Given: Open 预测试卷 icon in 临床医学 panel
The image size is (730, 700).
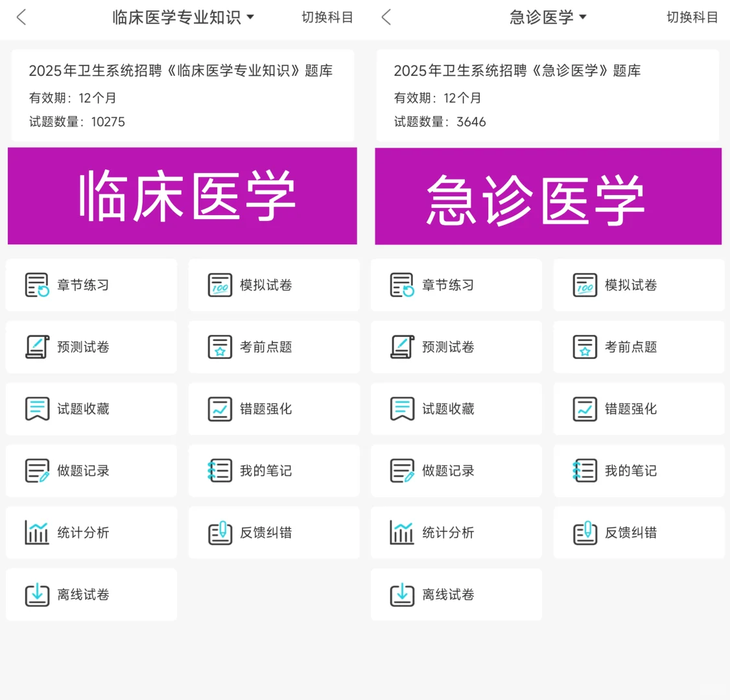Looking at the screenshot, I should pos(37,347).
